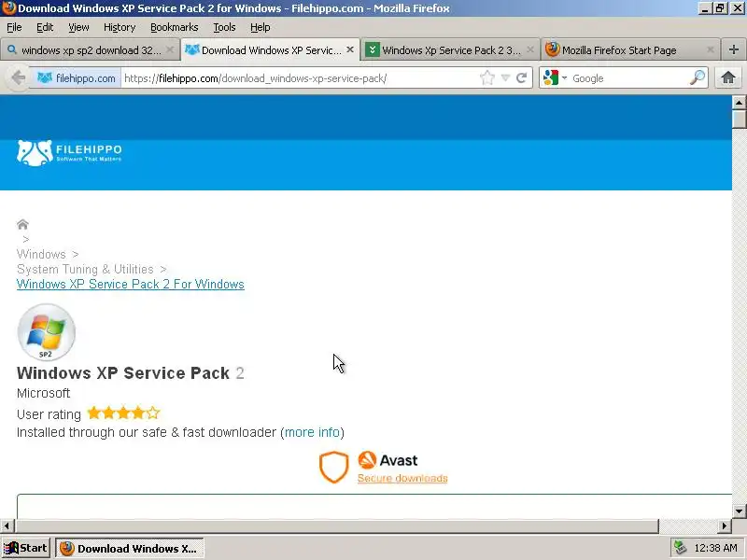Open the Google search engine selector dropdown
This screenshot has width=747, height=560.
click(x=556, y=78)
